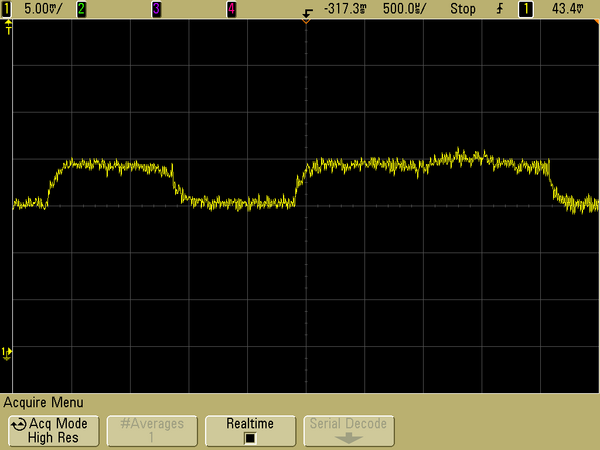600x450 pixels.
Task: Click the greyed #Averages softkey
Action: click(152, 431)
